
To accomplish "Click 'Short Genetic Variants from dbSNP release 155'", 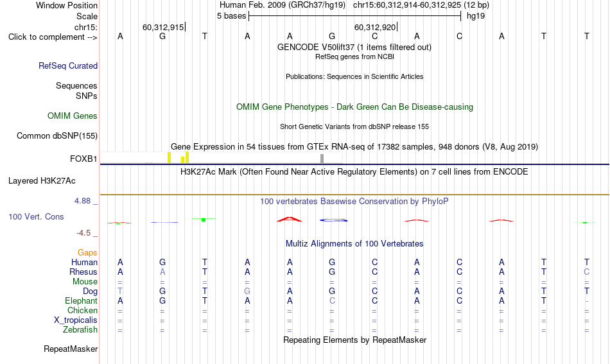I will 354,126.
